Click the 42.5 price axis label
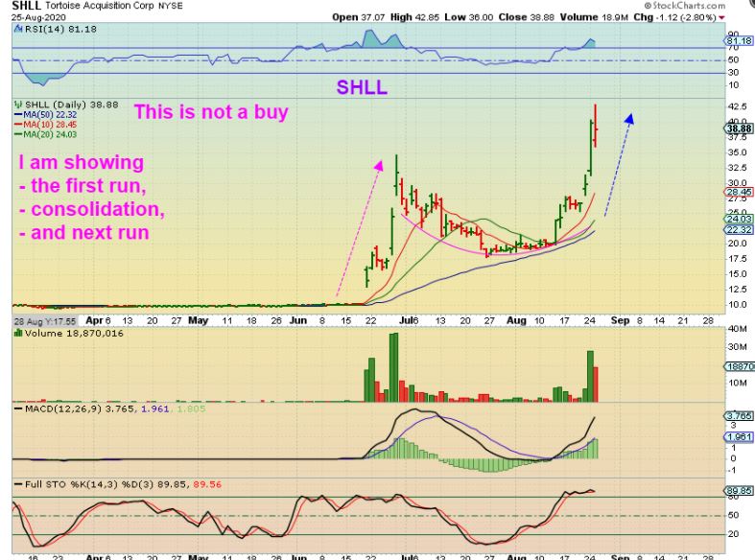This screenshot has width=755, height=560. 738,106
